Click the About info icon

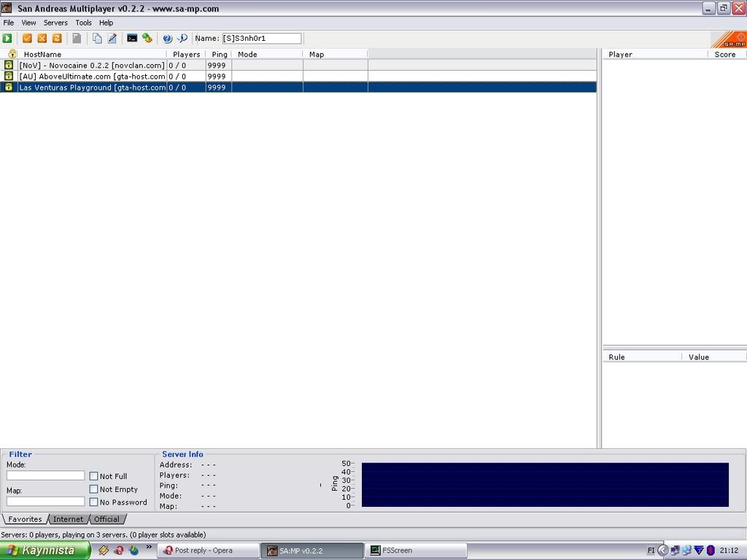(x=182, y=39)
